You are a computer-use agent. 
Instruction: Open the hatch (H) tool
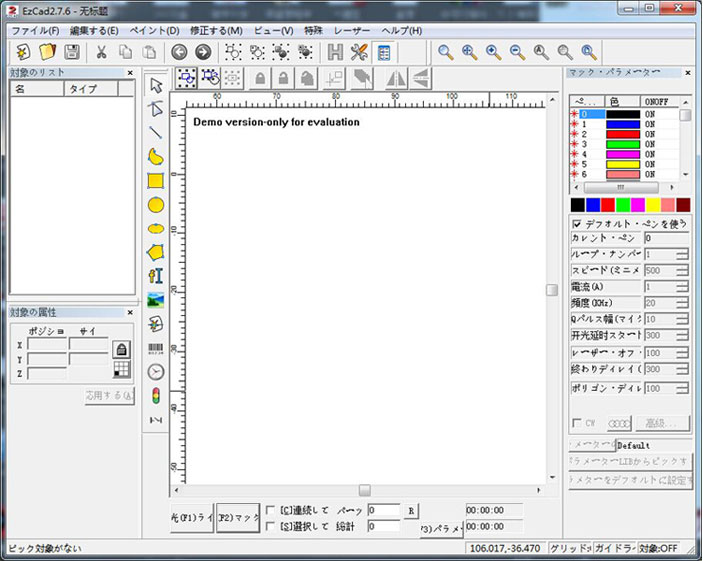tap(335, 52)
